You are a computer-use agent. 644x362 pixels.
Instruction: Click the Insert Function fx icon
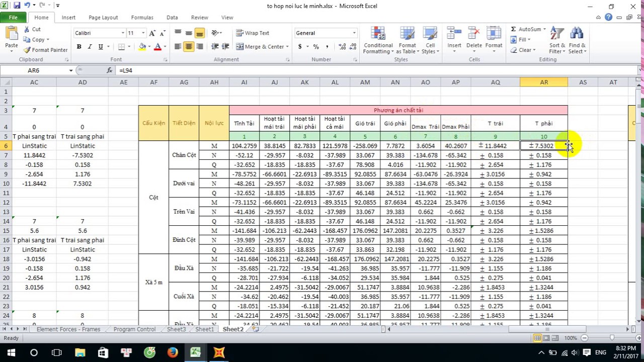(110, 70)
